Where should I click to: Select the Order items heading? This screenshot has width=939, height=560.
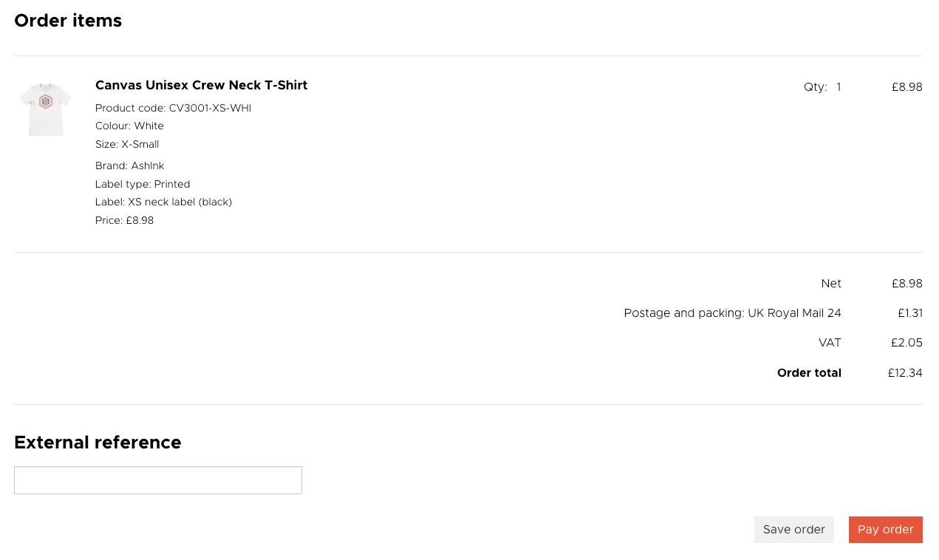[68, 21]
